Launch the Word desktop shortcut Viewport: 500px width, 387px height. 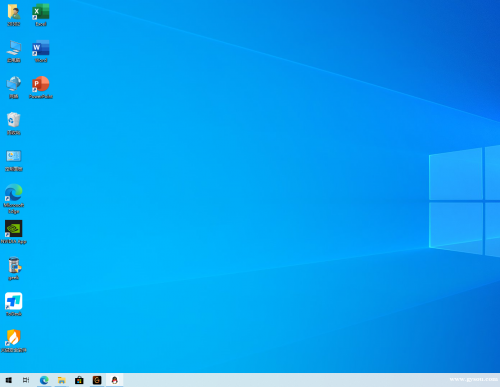(x=41, y=51)
